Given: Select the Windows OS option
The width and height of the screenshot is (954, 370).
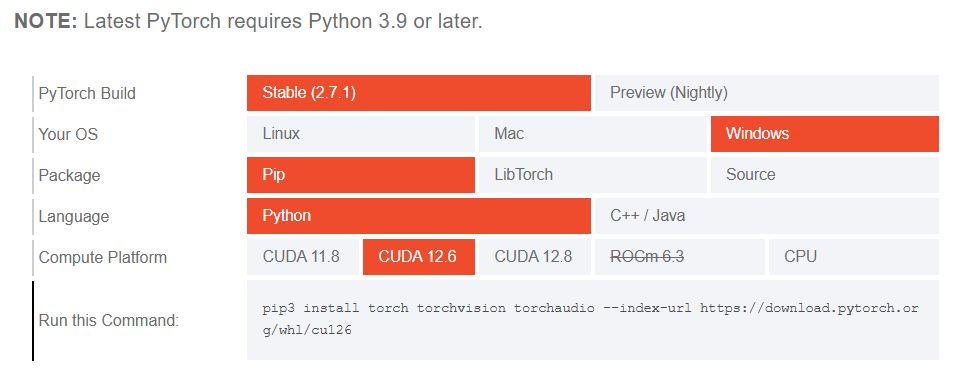Looking at the screenshot, I should point(825,134).
